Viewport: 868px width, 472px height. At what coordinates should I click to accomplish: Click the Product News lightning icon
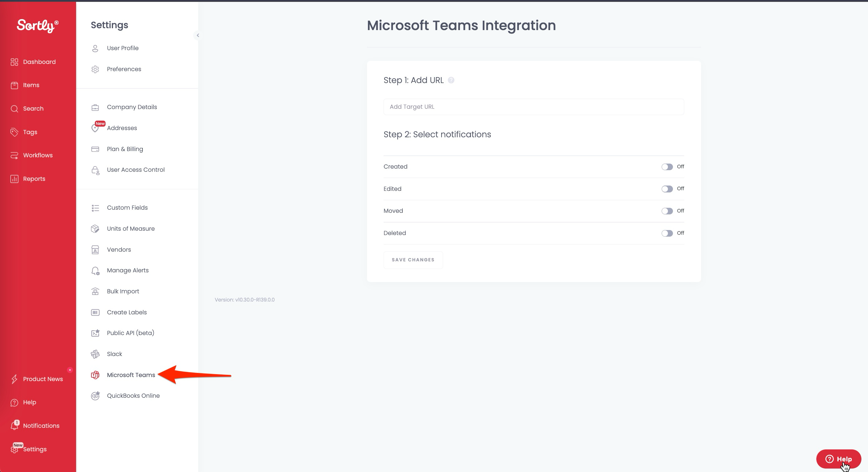[x=14, y=379]
